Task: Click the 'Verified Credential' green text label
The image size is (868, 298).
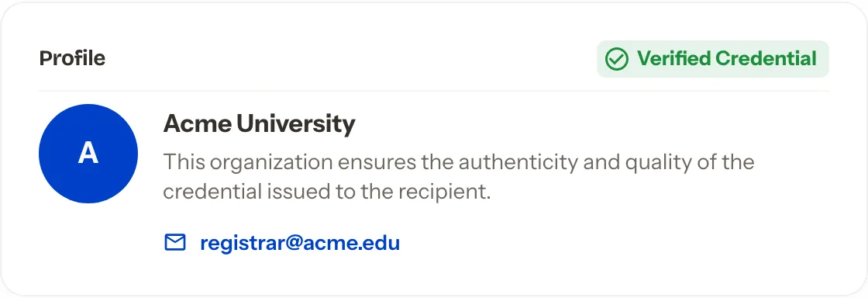Action: coord(727,58)
